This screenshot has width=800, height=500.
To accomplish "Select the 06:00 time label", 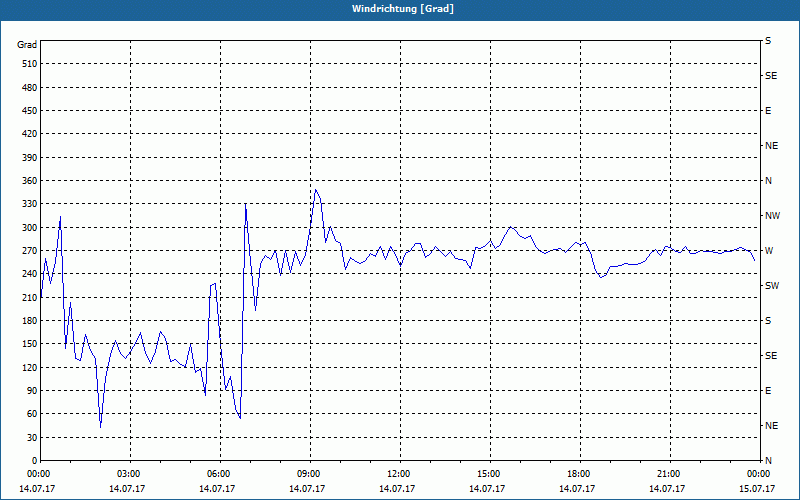I will click(218, 474).
